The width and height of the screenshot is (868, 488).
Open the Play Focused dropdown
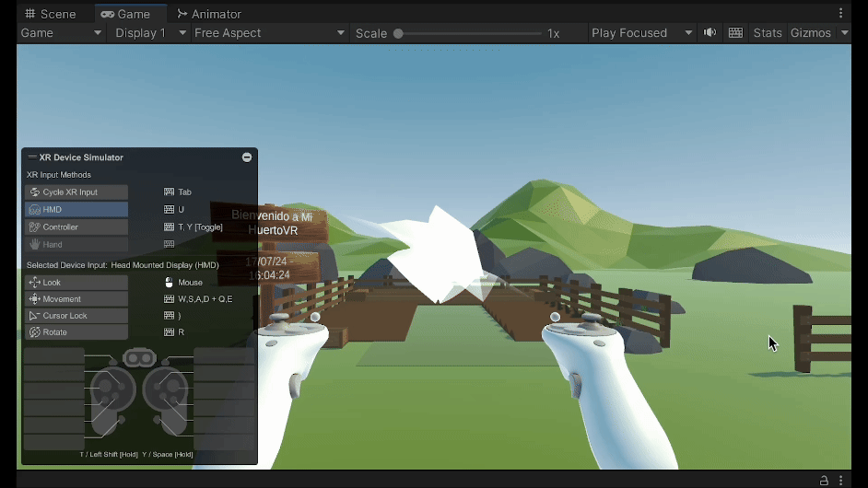[x=641, y=33]
